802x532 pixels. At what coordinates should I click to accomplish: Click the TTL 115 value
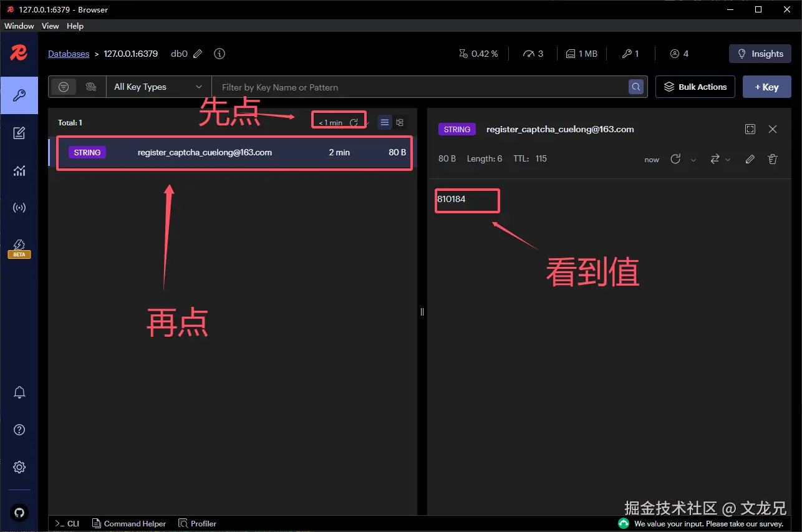click(530, 159)
